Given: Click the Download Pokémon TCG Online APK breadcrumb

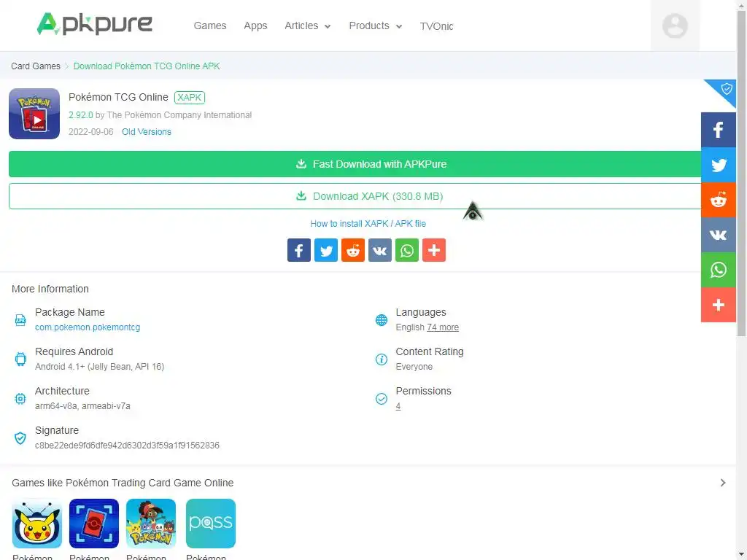Looking at the screenshot, I should [147, 66].
